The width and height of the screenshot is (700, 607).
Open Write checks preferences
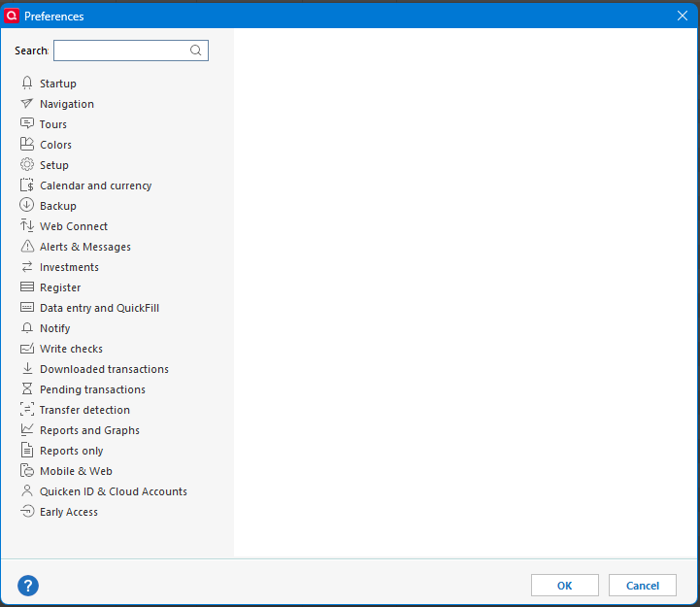click(x=71, y=349)
